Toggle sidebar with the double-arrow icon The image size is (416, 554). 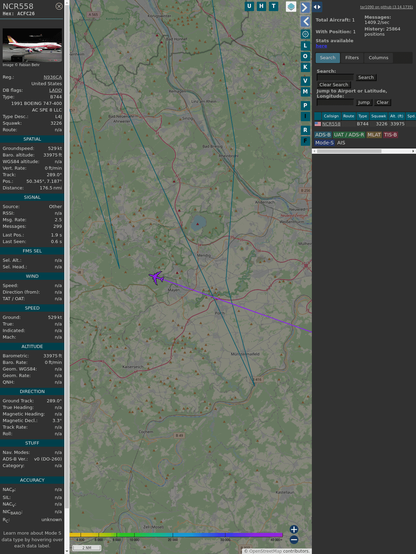(x=317, y=7)
